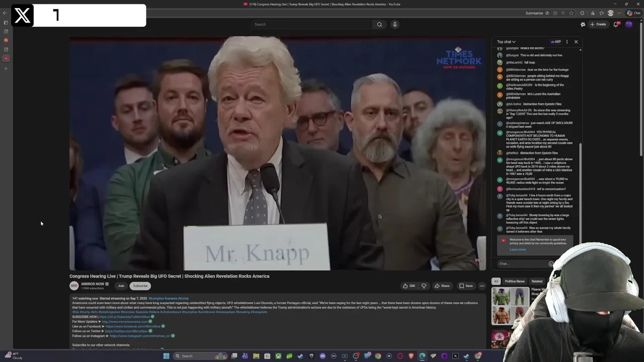Open a new vertical tab with plus icon
Image resolution: width=644 pixels, height=362 pixels.
coord(6,68)
